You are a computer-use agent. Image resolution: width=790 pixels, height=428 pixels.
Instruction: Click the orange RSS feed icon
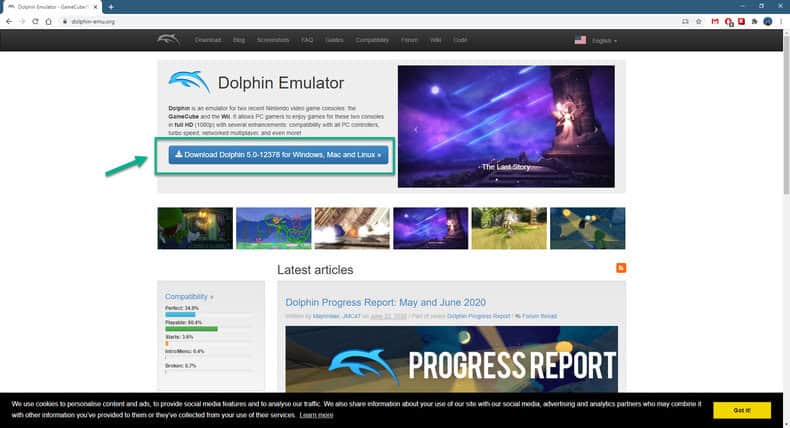coord(621,268)
